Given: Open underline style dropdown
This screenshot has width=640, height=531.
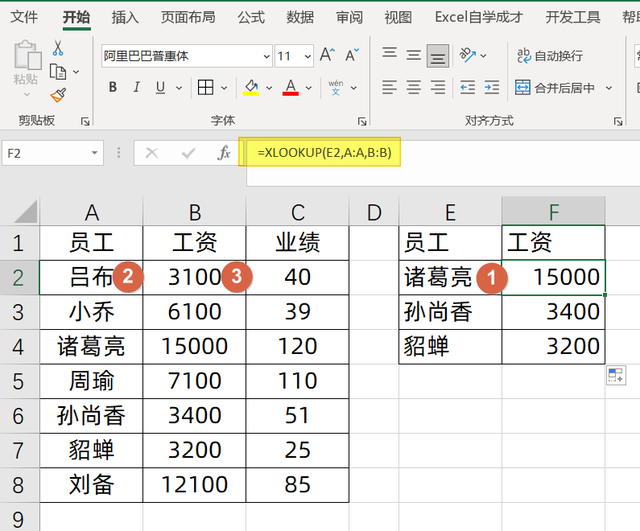Looking at the screenshot, I should click(179, 87).
